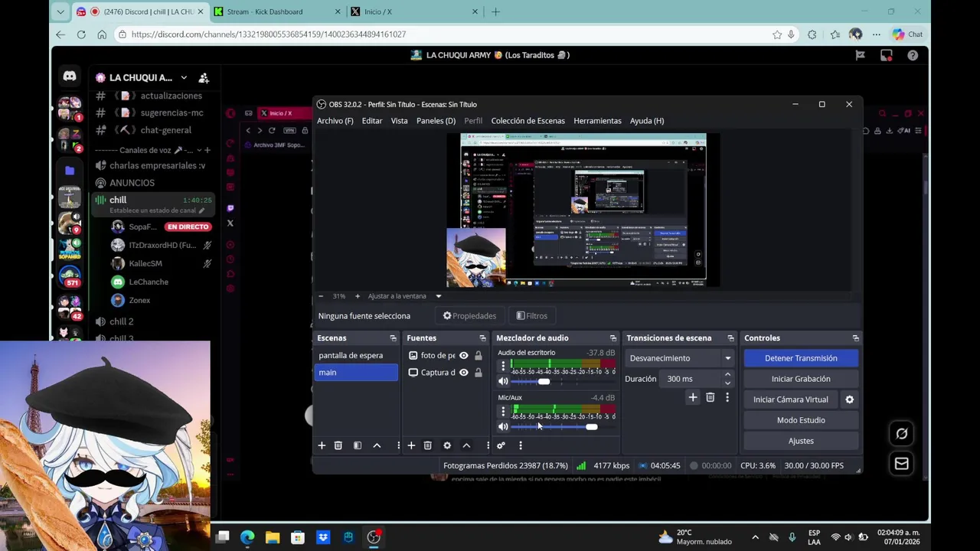Viewport: 980px width, 551px height.
Task: Open preview scale dropdown arrow
Action: pyautogui.click(x=439, y=296)
